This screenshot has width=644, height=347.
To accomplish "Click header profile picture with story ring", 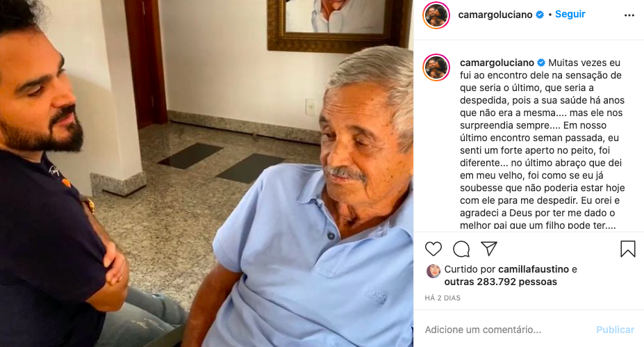I will (436, 15).
